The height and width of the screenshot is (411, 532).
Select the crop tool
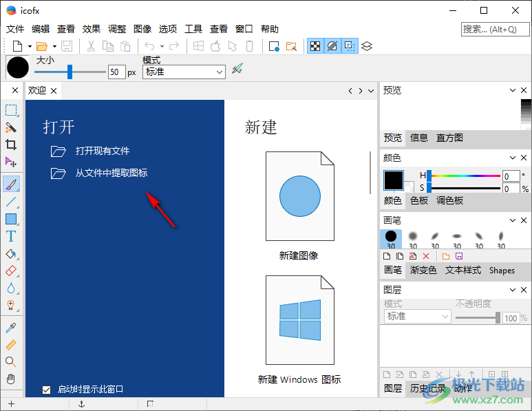[11, 145]
